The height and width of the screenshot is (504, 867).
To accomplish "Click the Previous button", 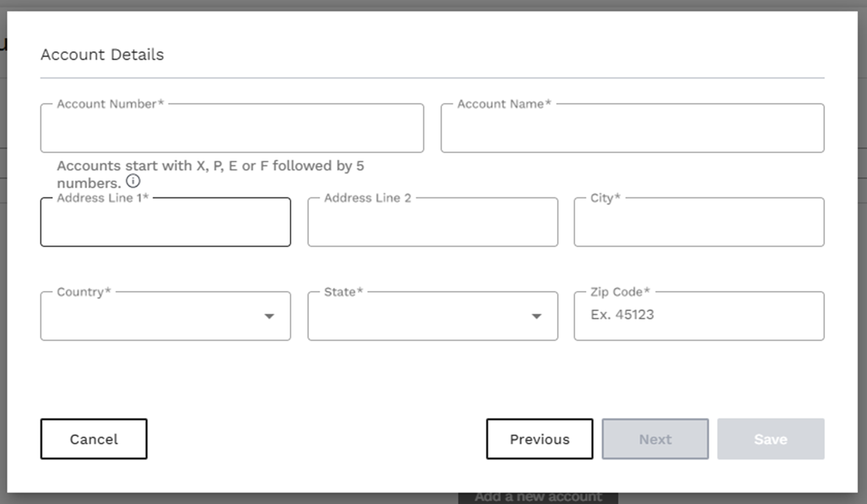I will click(539, 439).
